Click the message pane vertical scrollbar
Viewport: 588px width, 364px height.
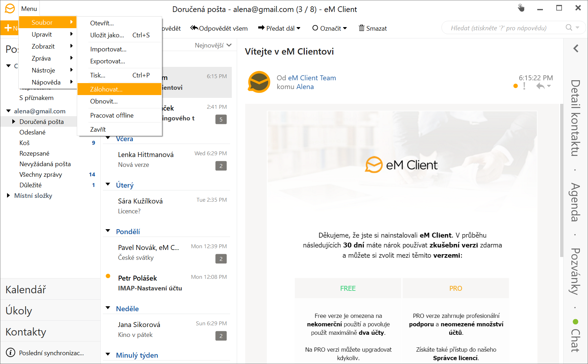click(562, 180)
